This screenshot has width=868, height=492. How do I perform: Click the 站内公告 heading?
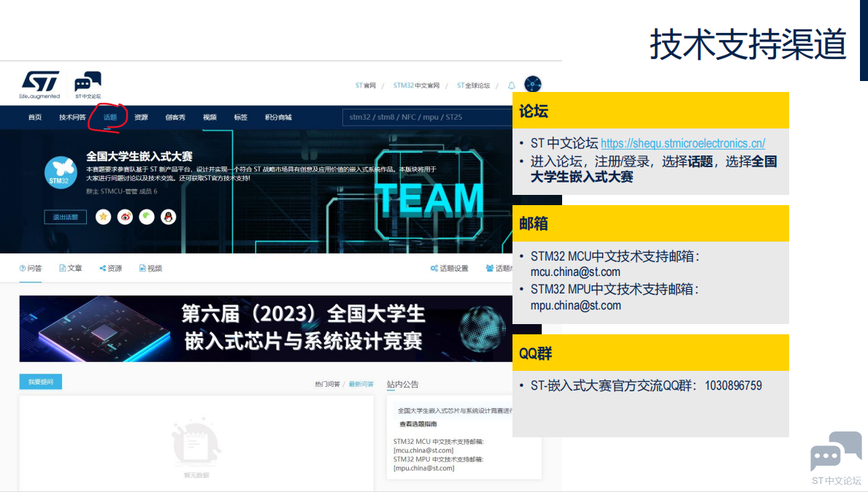click(402, 384)
